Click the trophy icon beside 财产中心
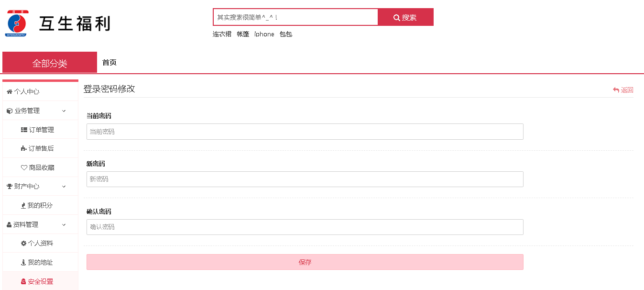The height and width of the screenshot is (290, 644). (x=10, y=186)
